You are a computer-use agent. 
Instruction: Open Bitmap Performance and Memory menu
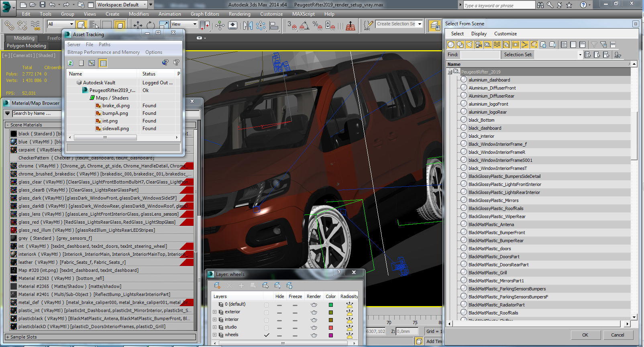pyautogui.click(x=104, y=52)
